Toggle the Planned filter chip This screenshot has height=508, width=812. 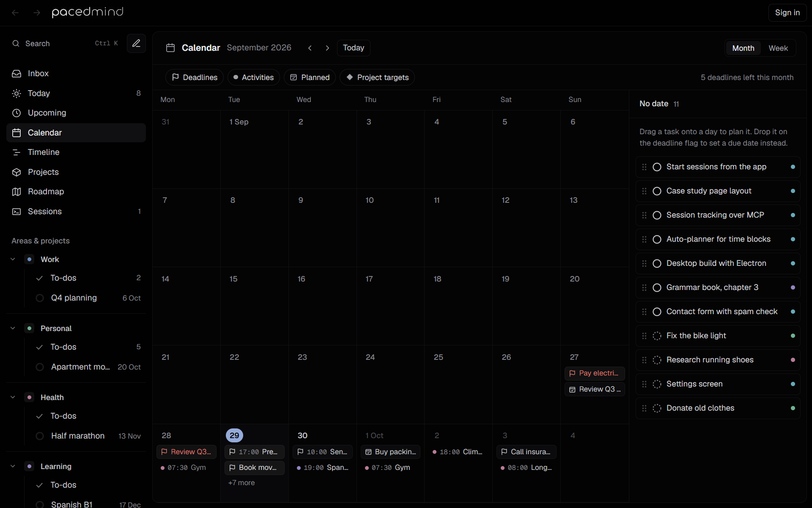pyautogui.click(x=310, y=77)
